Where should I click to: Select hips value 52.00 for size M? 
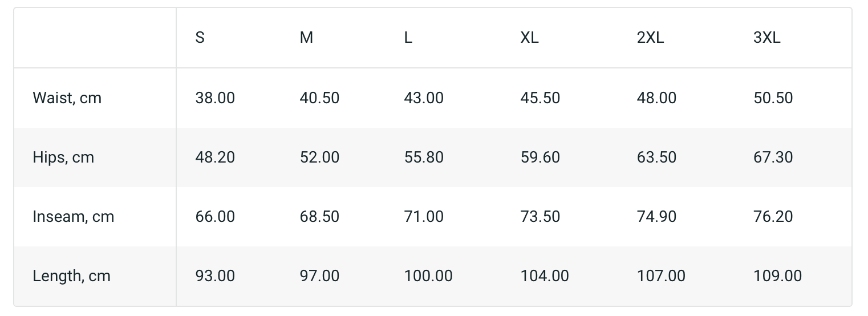(319, 157)
